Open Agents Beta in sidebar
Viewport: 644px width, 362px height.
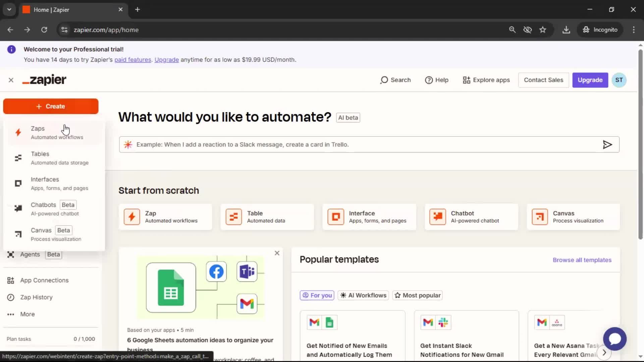[x=35, y=254]
